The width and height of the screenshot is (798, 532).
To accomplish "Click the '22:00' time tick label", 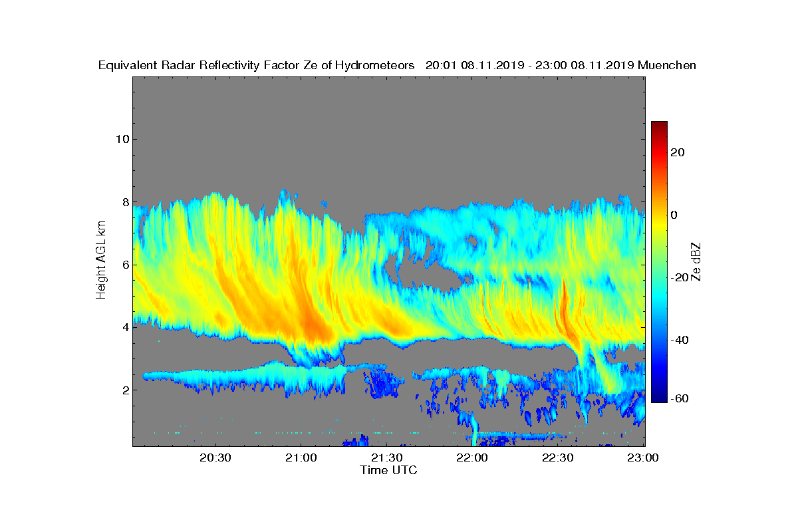I will (x=473, y=458).
